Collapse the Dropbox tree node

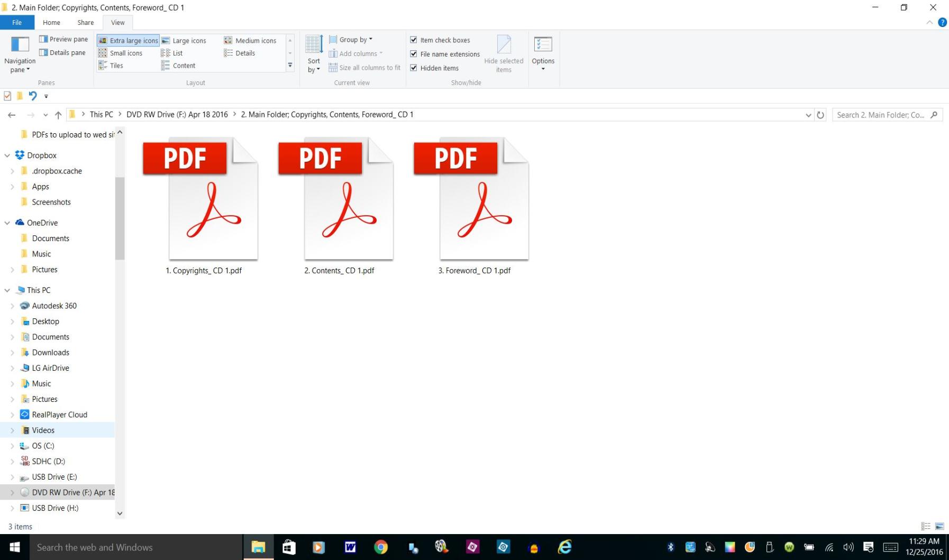[x=7, y=155]
